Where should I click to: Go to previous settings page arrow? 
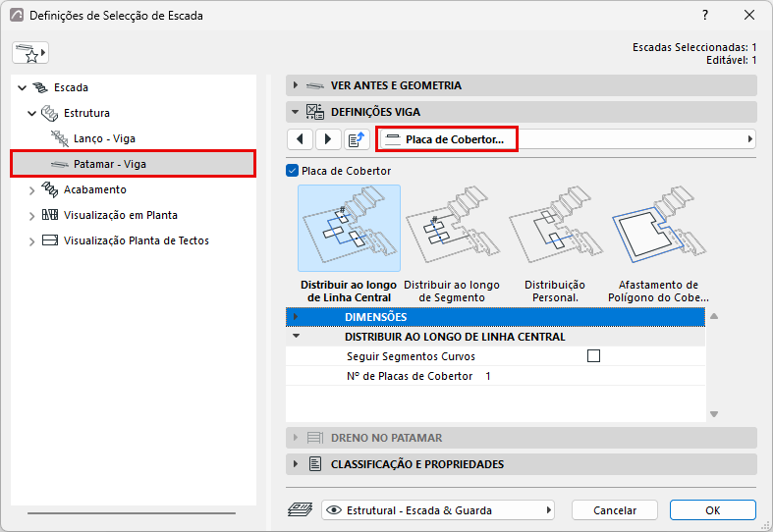pyautogui.click(x=300, y=139)
